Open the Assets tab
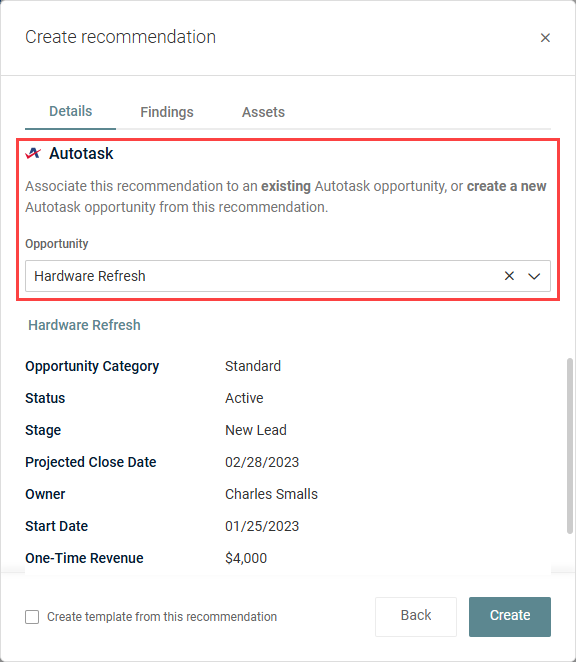The width and height of the screenshot is (576, 662). coord(263,112)
